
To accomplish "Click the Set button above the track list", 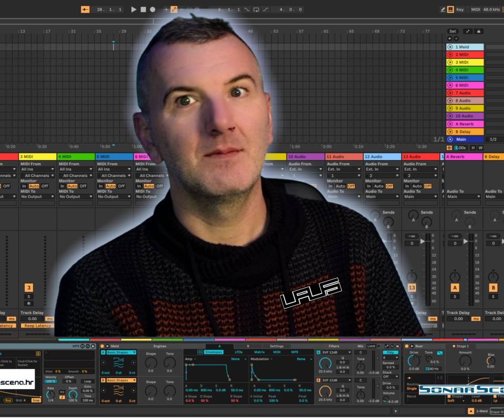I will pos(453,31).
